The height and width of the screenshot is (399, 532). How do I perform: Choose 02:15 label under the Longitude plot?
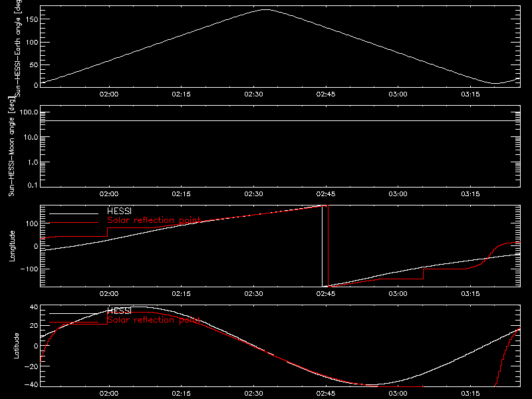click(x=181, y=294)
